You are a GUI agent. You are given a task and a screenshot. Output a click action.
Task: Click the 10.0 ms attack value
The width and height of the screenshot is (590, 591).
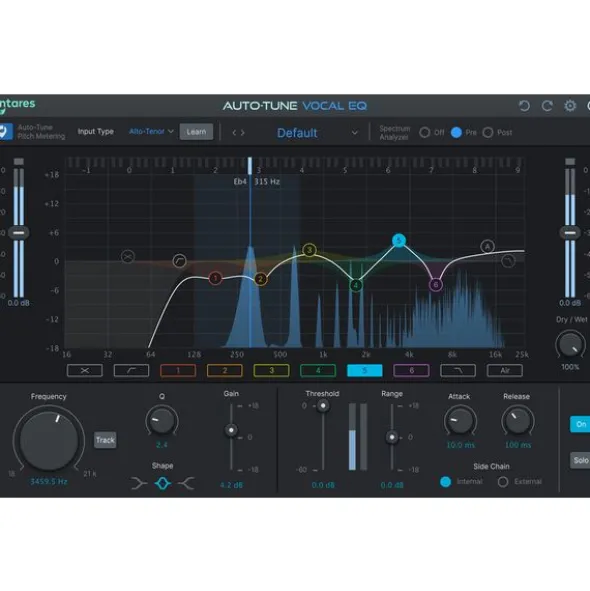coord(460,445)
